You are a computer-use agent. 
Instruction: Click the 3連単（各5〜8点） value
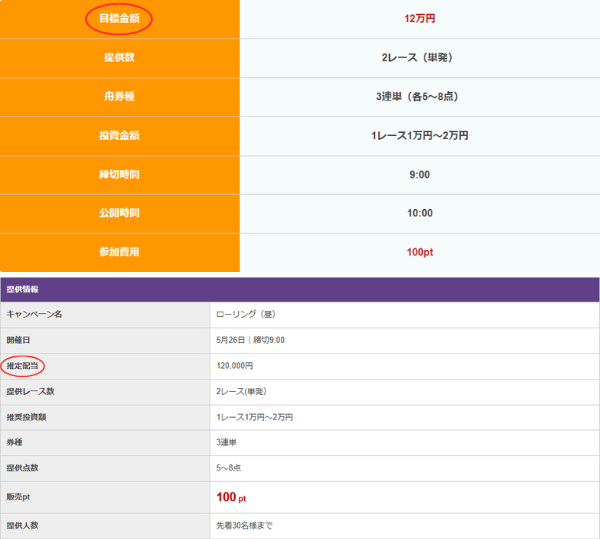click(419, 96)
